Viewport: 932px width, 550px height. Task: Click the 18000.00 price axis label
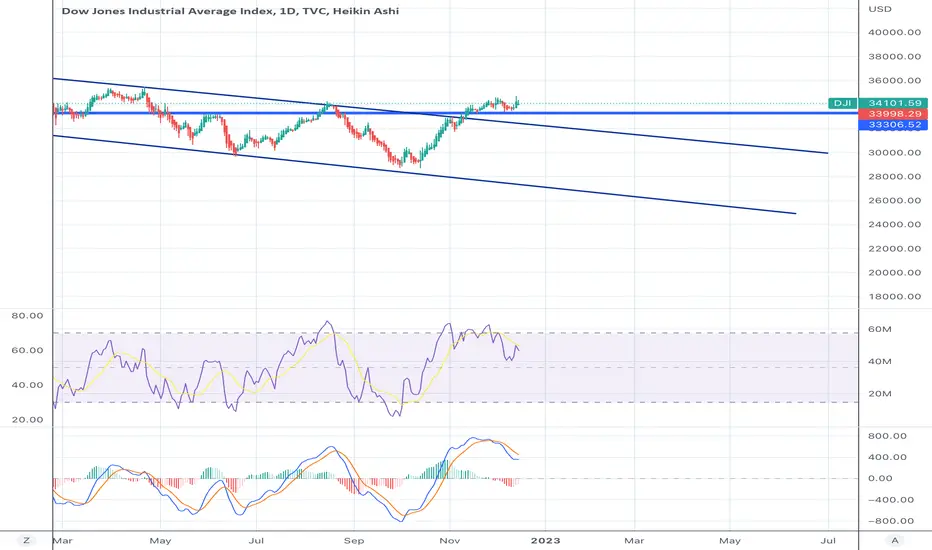click(x=895, y=296)
